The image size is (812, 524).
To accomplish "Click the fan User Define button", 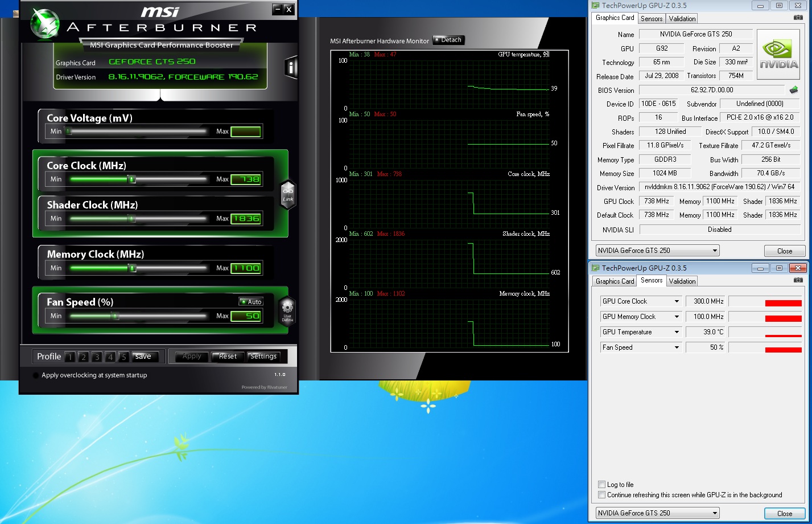I will (287, 310).
